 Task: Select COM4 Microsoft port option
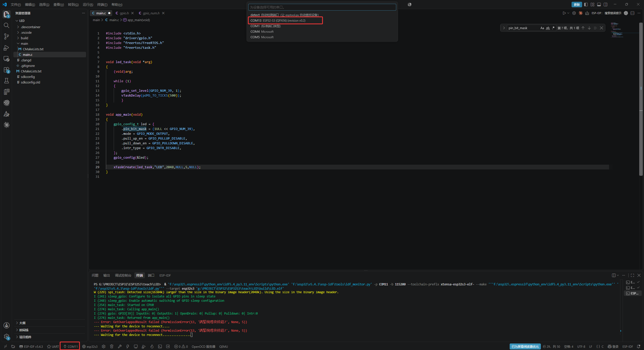click(x=322, y=31)
